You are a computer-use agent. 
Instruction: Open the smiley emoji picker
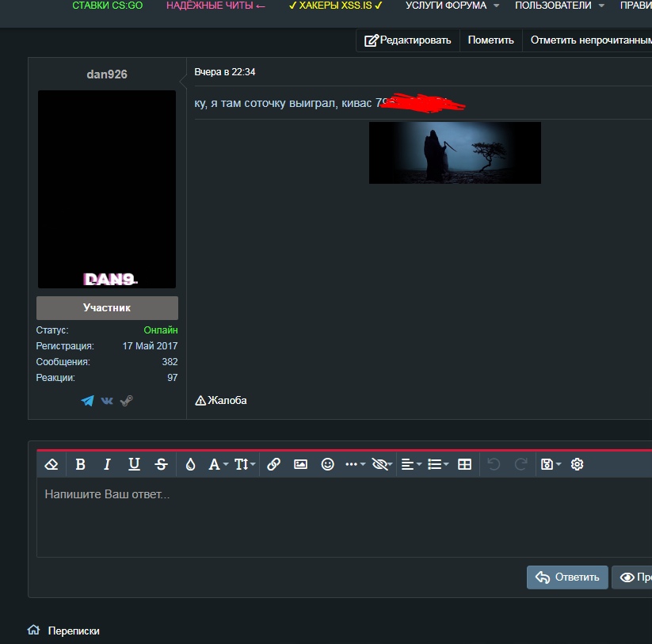[327, 465]
